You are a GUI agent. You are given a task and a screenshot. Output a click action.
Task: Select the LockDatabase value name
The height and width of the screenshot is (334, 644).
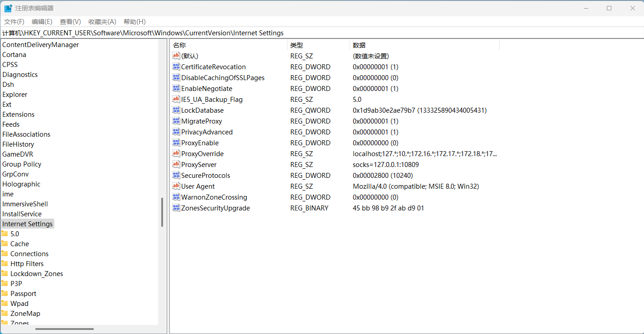point(202,110)
